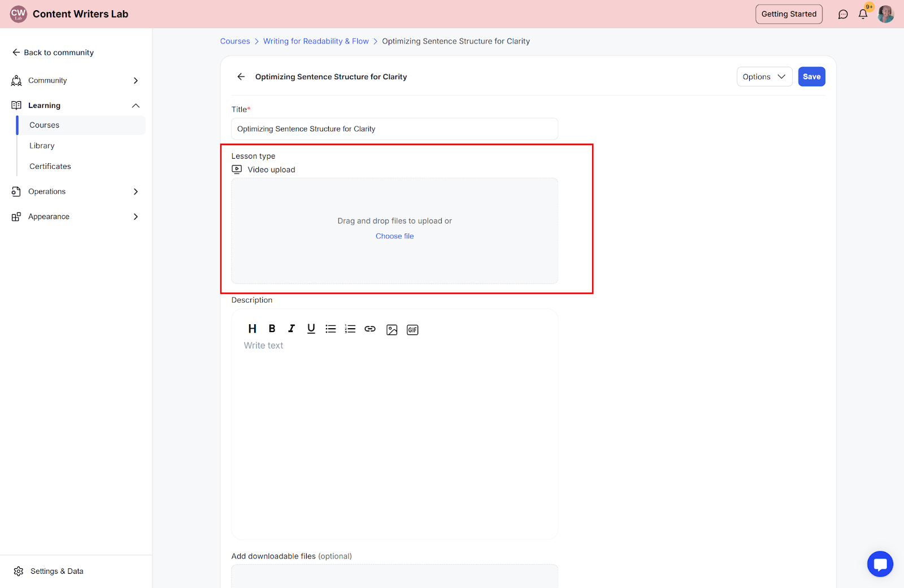Insert a bulleted list
This screenshot has height=588, width=904.
[331, 329]
